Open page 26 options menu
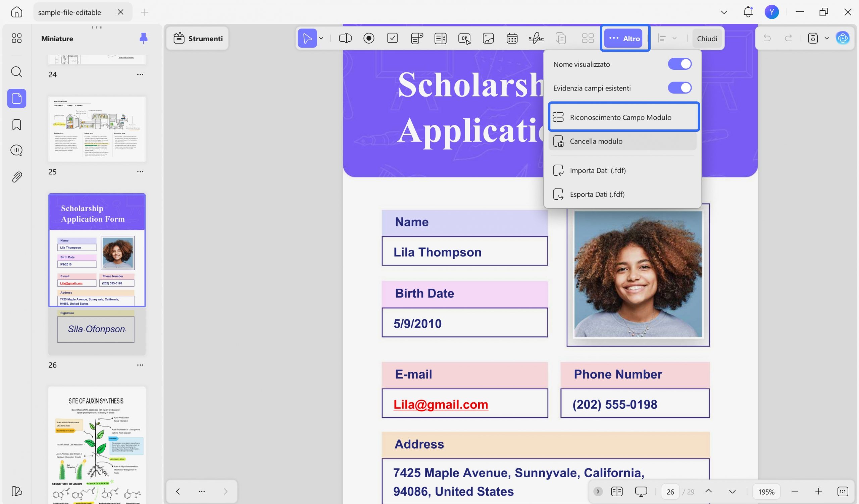Screen dimensions: 859x504 click(x=140, y=365)
